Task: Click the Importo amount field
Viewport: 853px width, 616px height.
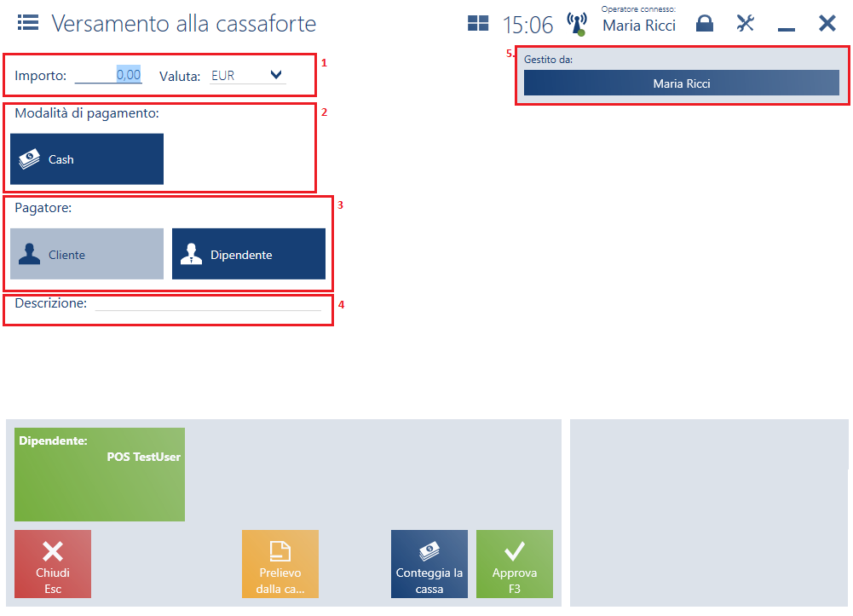Action: click(108, 75)
